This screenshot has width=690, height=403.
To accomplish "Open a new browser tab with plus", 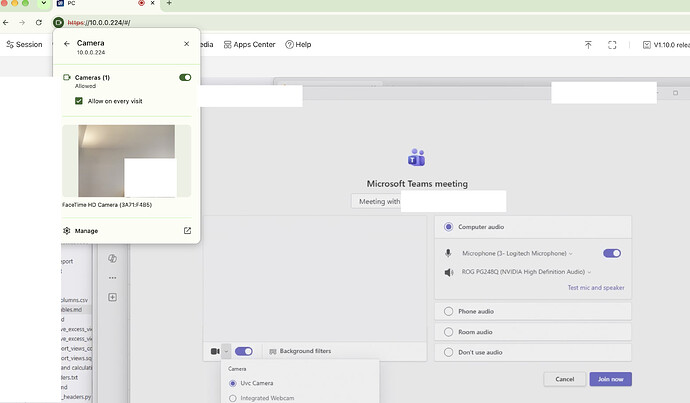I will pos(169,3).
